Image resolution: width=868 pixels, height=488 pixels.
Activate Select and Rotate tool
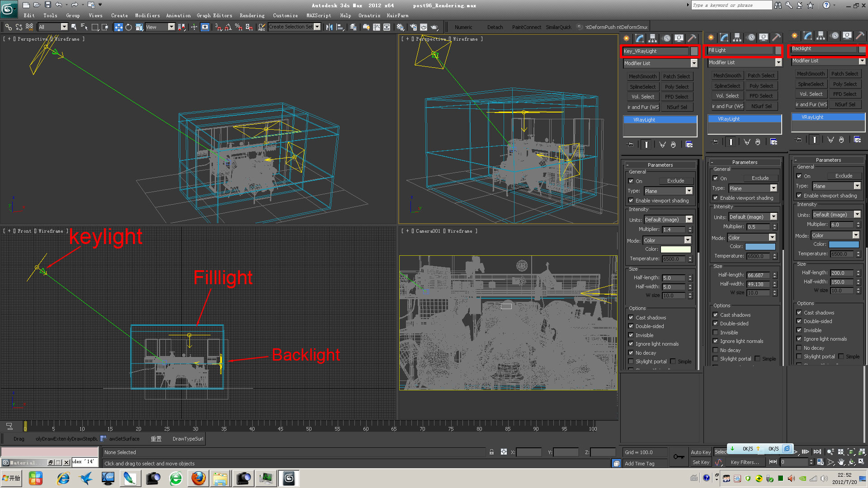[x=128, y=27]
